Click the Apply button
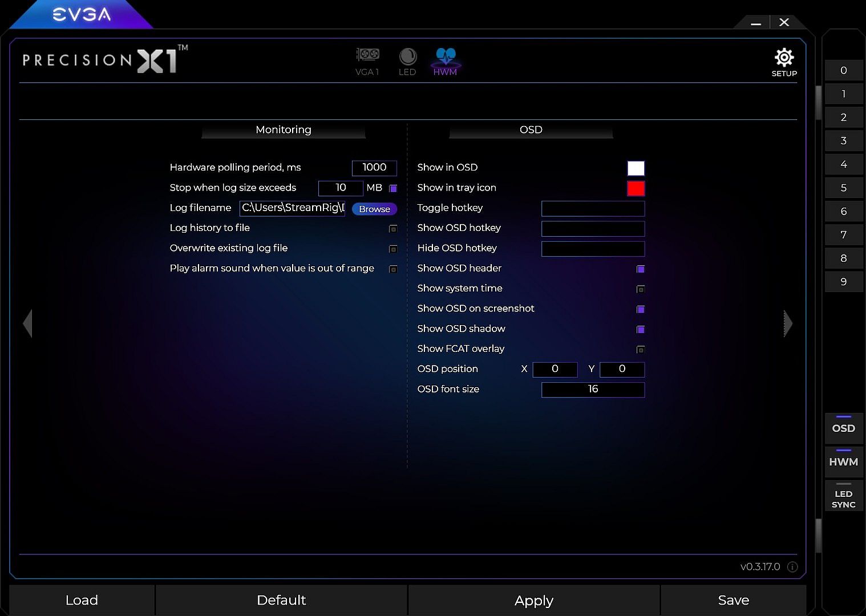Viewport: 866px width, 616px height. (x=534, y=600)
